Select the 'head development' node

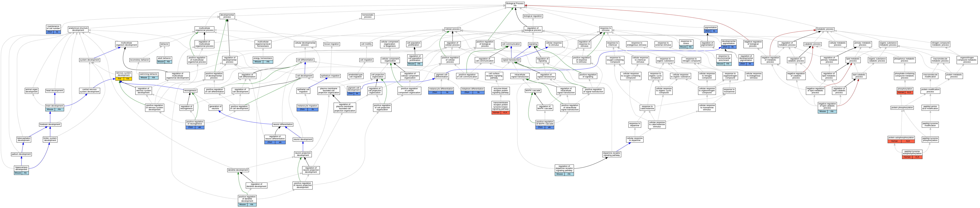coord(54,91)
